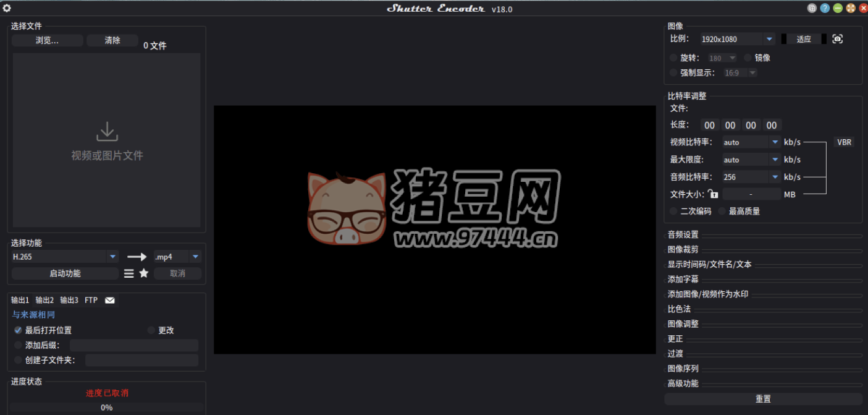Enable the 镜像 mirror checkbox
868x415 pixels.
coord(748,58)
